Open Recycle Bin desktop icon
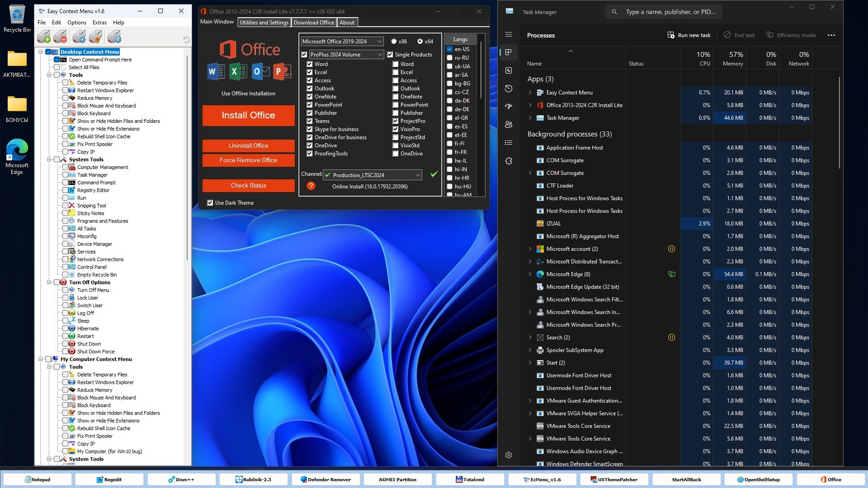 17,19
